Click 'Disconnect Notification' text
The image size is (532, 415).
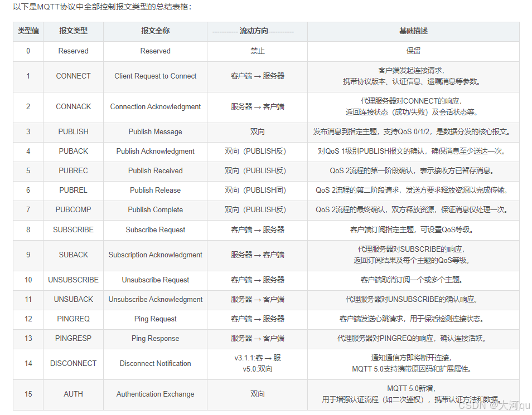pos(156,363)
